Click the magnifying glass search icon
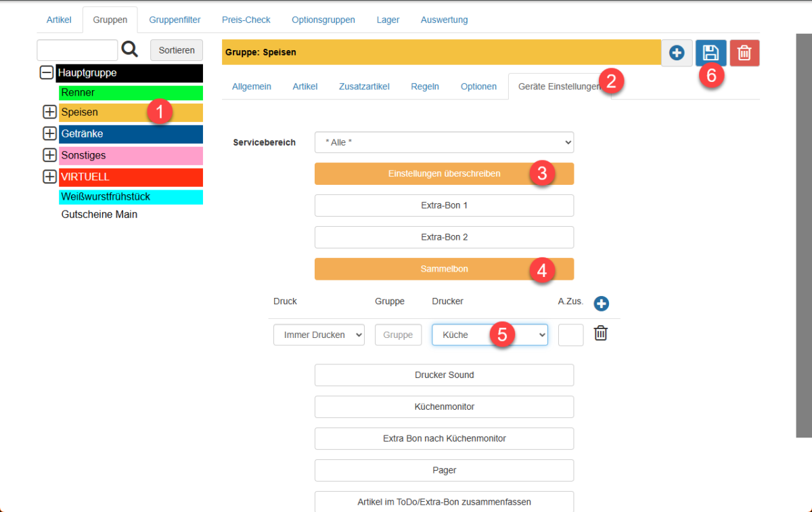Image resolution: width=812 pixels, height=512 pixels. coord(129,49)
